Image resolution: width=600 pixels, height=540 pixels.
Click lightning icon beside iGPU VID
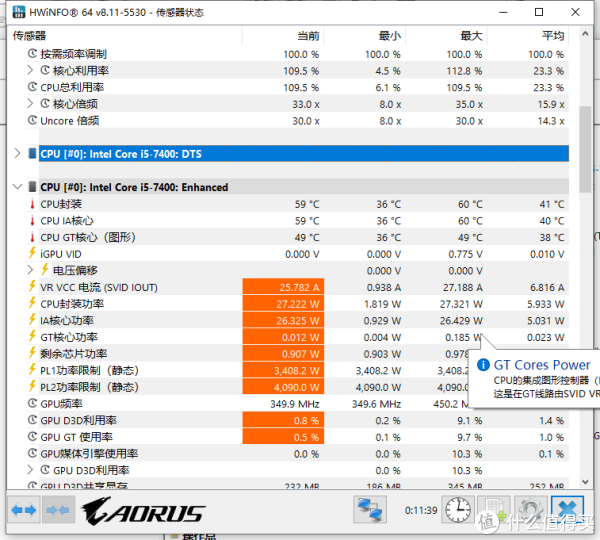(33, 253)
